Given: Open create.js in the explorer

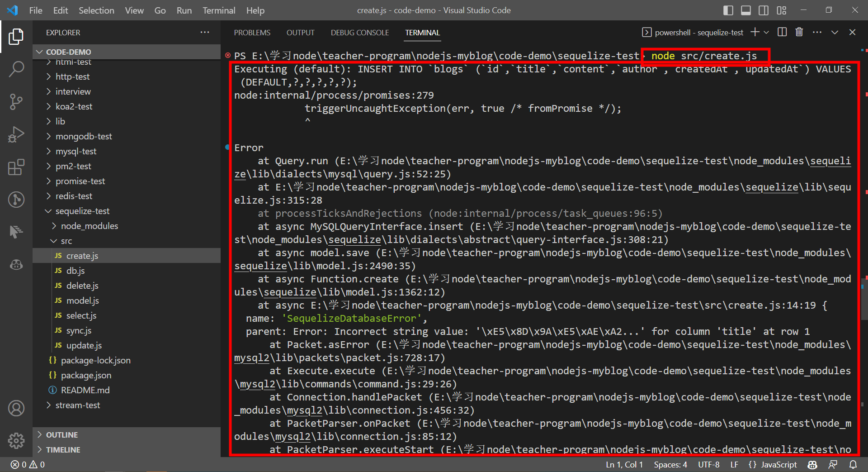Looking at the screenshot, I should point(127,256).
